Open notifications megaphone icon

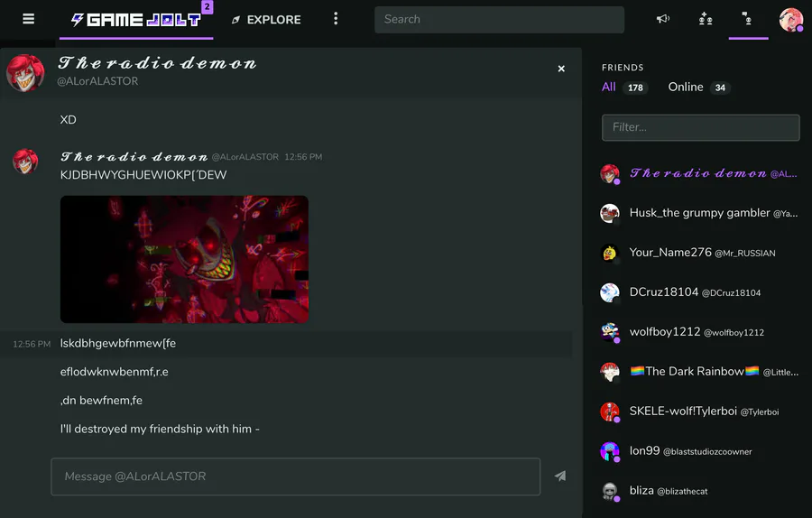(663, 19)
